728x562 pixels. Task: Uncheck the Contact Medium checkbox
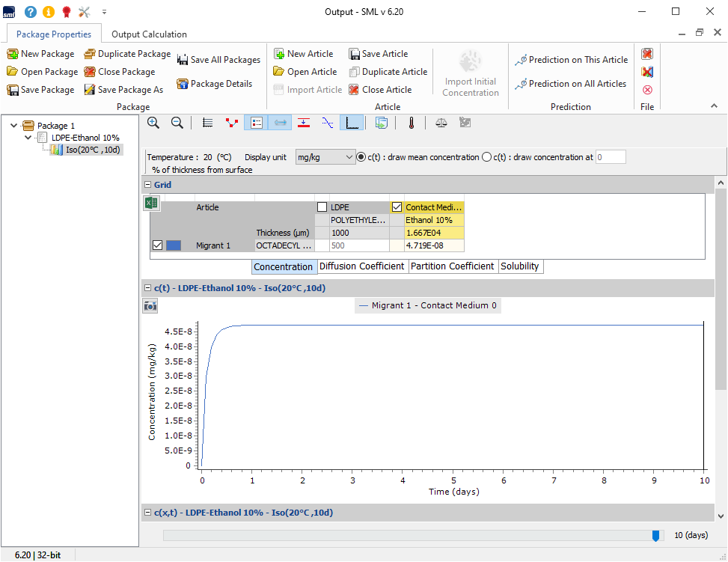[397, 207]
